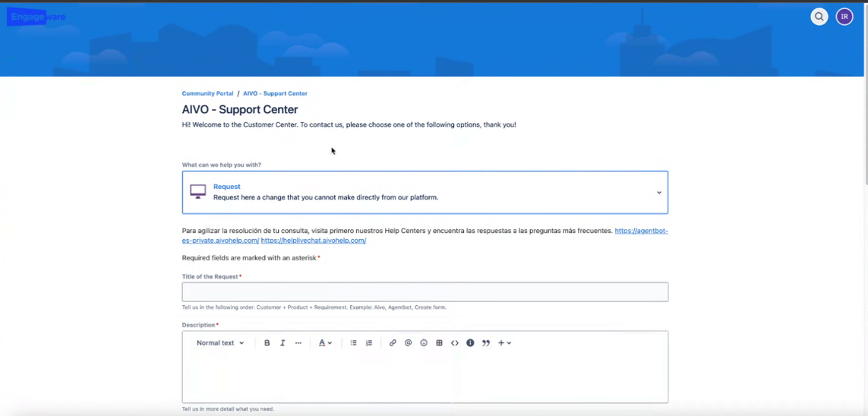Click 'What can we help you with?' label
This screenshot has height=416, width=868.
[x=222, y=165]
